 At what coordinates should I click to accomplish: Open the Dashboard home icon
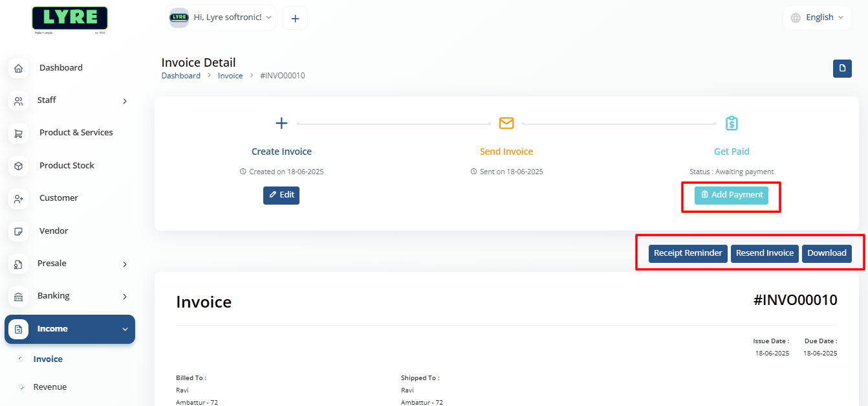[18, 67]
